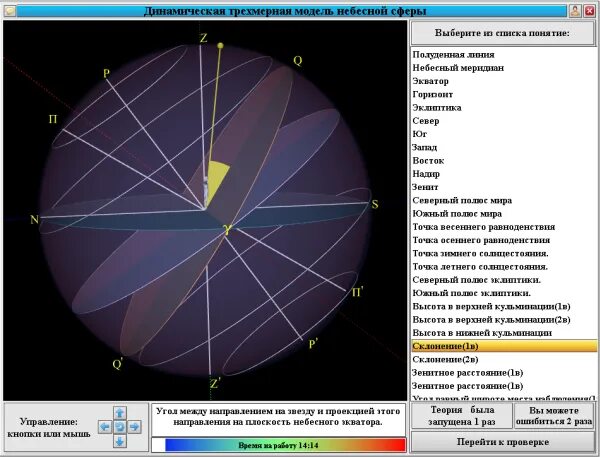600x457 pixels.
Task: Select 'Эклиптика' in the list
Action: 504,108
